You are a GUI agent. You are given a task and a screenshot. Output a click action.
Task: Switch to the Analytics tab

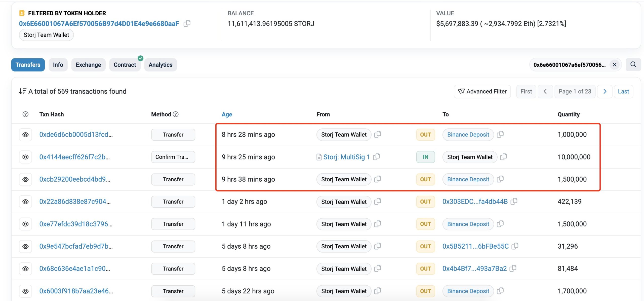click(x=160, y=65)
